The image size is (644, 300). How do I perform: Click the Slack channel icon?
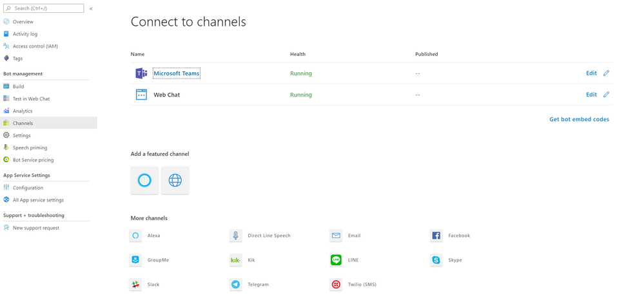135,285
